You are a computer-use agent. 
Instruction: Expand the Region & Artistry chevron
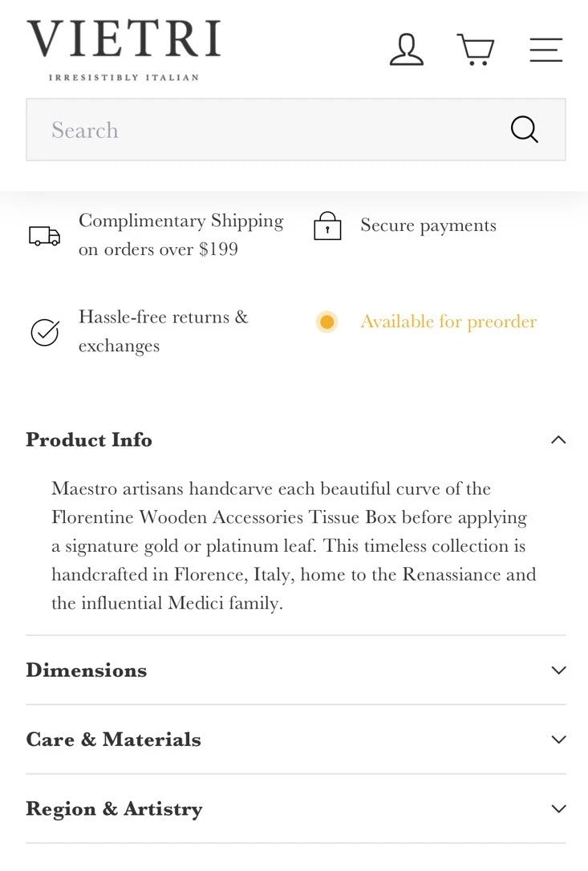click(558, 808)
